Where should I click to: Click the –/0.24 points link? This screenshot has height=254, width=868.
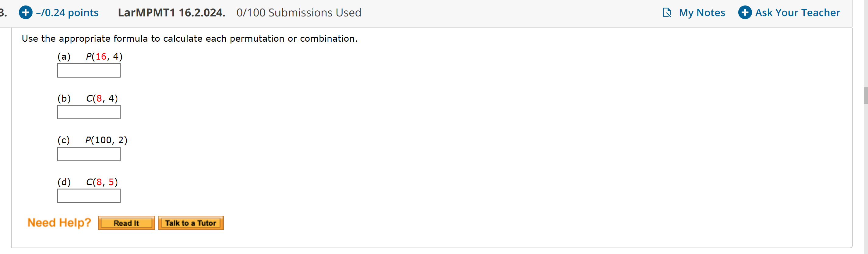67,13
